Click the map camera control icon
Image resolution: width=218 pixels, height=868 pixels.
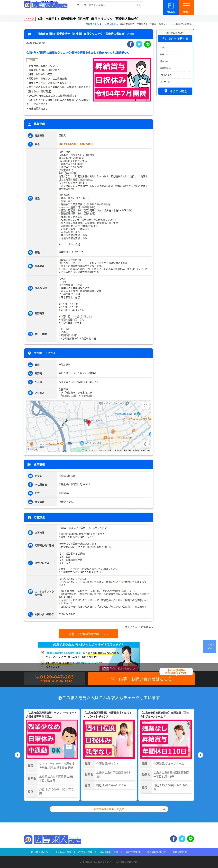tap(145, 444)
